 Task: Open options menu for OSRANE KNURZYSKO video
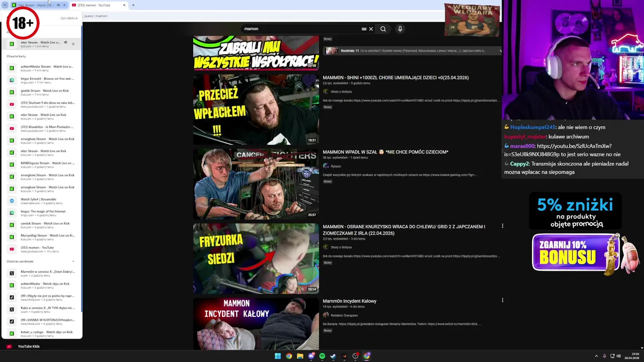point(502,226)
